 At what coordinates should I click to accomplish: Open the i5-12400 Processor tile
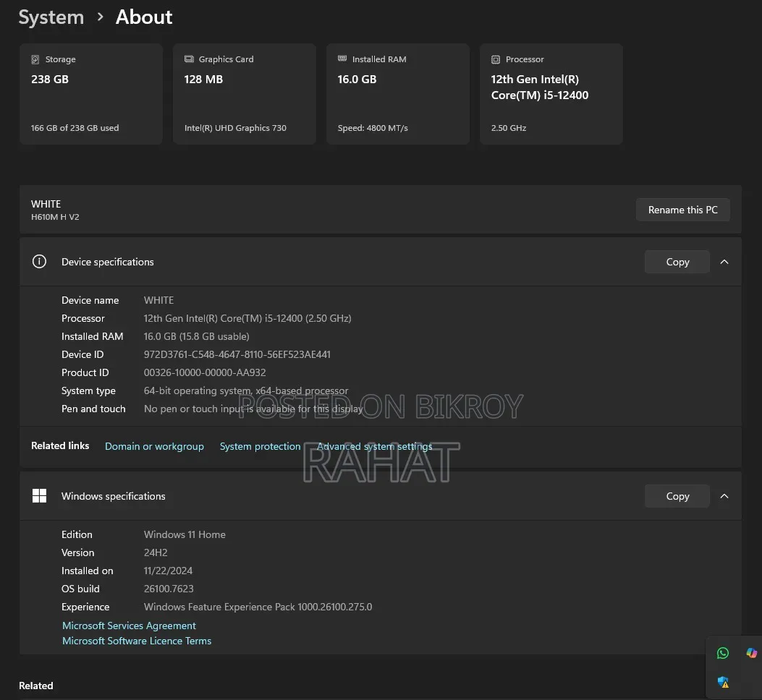click(x=551, y=94)
